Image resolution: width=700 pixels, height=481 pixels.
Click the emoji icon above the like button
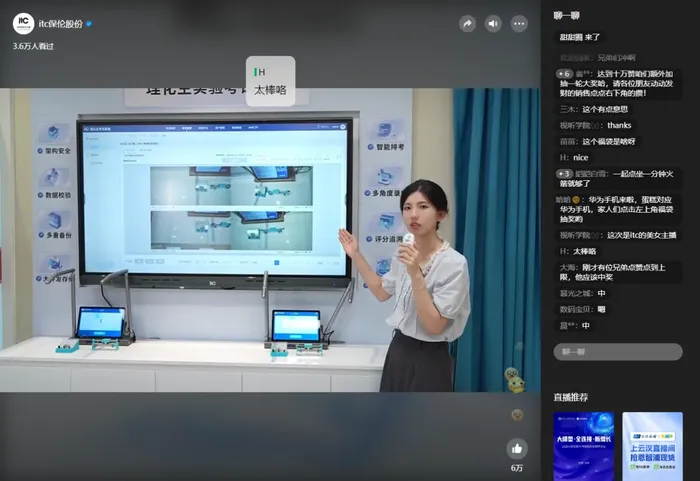[x=517, y=415]
